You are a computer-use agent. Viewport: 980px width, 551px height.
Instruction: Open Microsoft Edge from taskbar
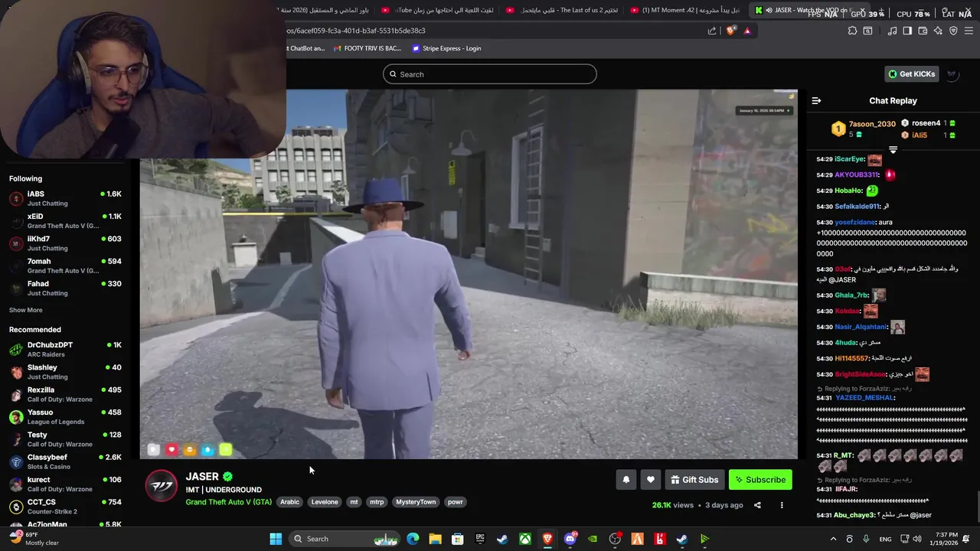(x=413, y=539)
